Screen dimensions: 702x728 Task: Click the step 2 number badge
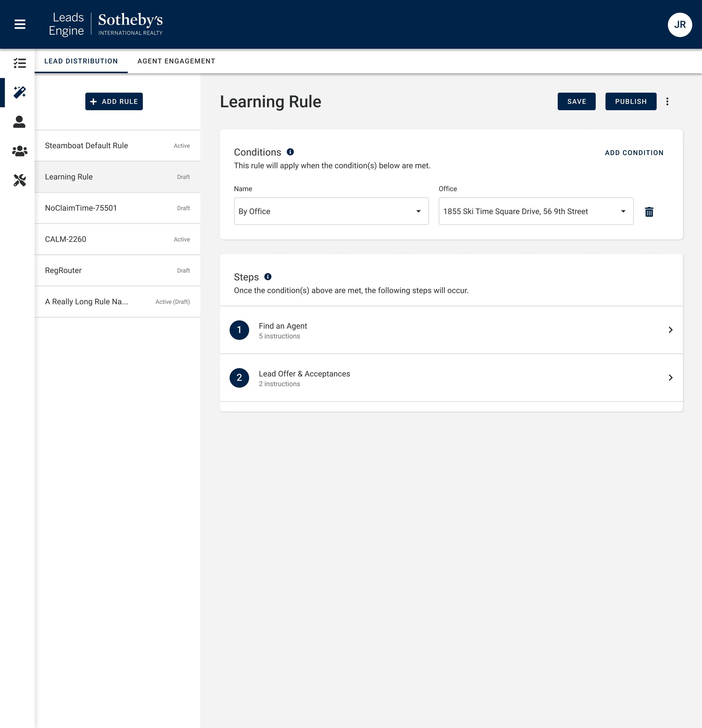[x=239, y=378]
